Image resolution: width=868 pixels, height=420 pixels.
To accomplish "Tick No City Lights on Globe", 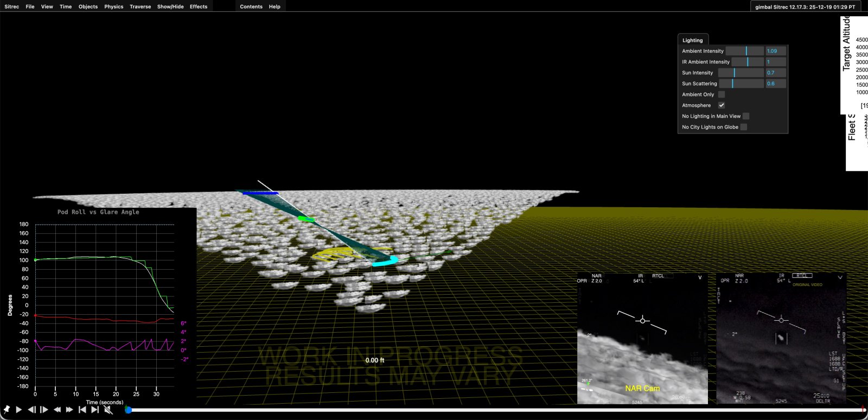I will tap(744, 127).
